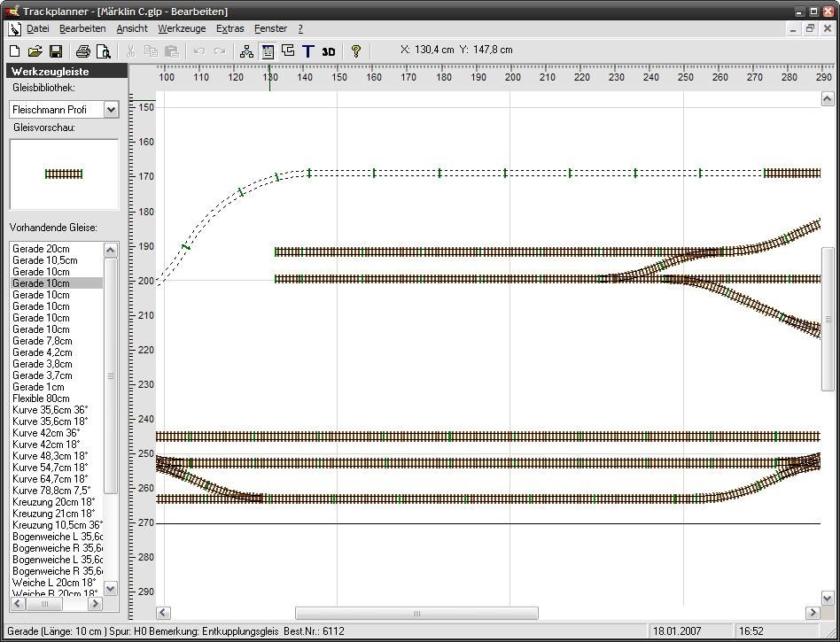Viewport: 840px width, 642px height.
Task: Open the Werkzeuge menu
Action: pos(182,28)
